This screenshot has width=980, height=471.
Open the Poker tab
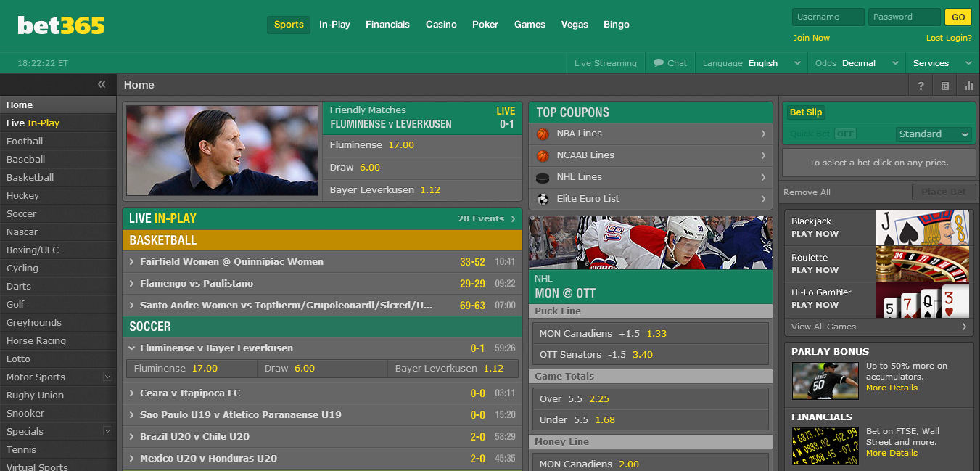(485, 25)
